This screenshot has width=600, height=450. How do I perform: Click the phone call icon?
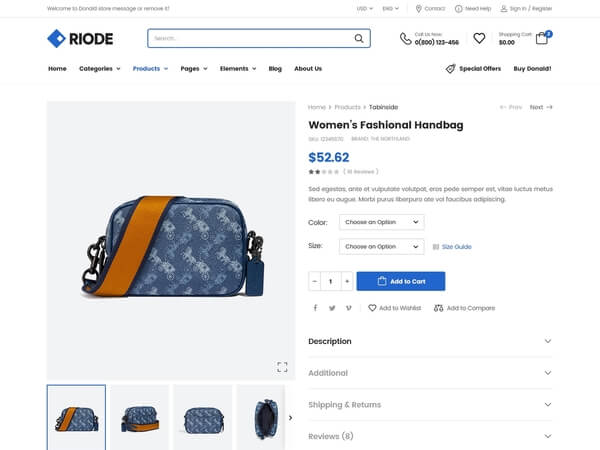pyautogui.click(x=406, y=39)
